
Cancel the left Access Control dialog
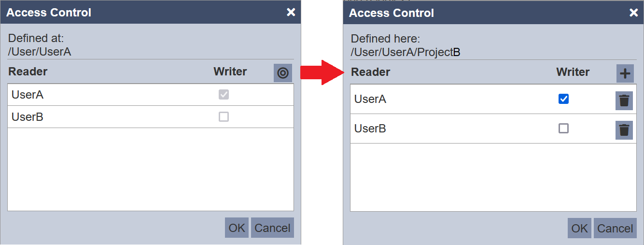tap(272, 228)
